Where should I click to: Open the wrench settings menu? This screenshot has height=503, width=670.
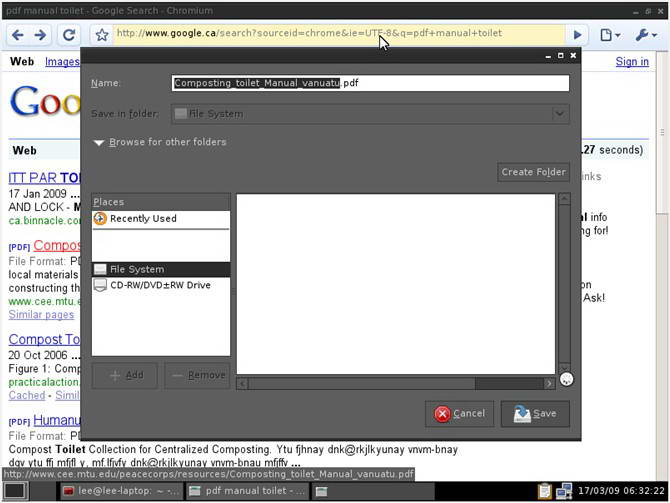point(646,34)
